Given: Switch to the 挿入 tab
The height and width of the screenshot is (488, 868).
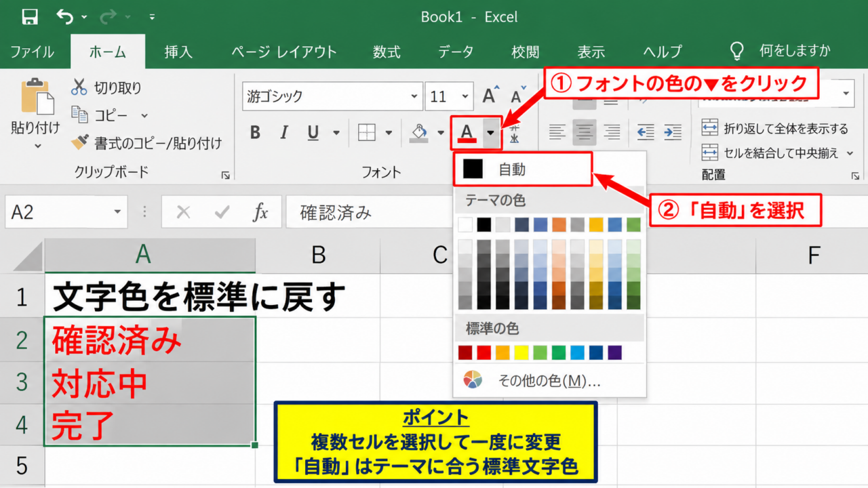Looking at the screenshot, I should 178,52.
